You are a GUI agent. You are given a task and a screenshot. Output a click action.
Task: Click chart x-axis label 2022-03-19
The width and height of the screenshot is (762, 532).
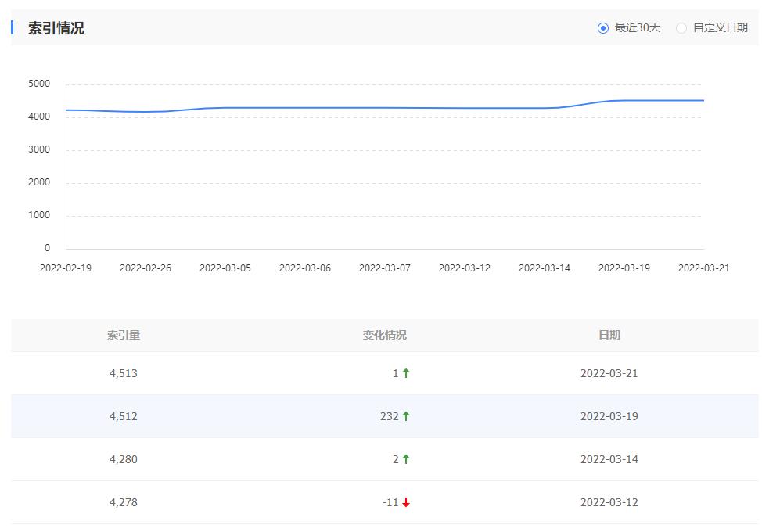pos(624,268)
